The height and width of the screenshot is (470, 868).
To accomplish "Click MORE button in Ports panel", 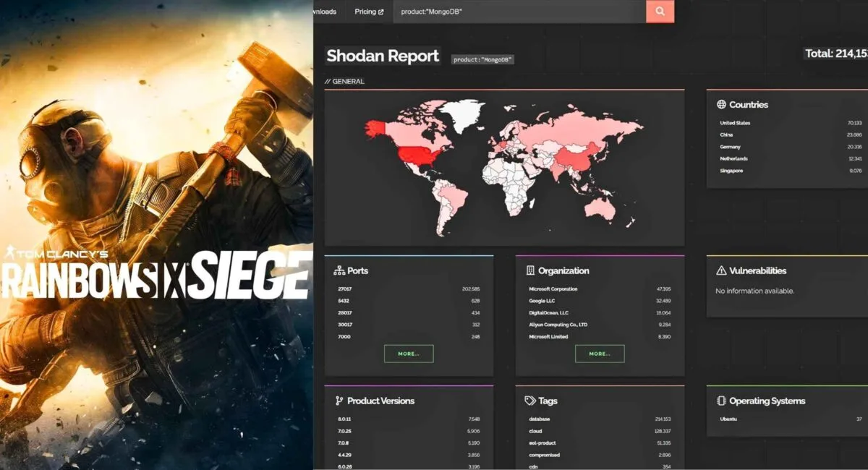I will [409, 354].
